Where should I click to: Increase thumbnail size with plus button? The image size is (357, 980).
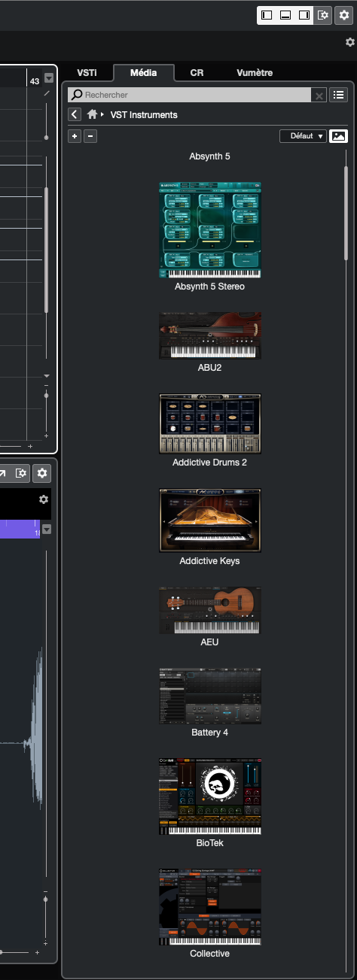click(74, 136)
